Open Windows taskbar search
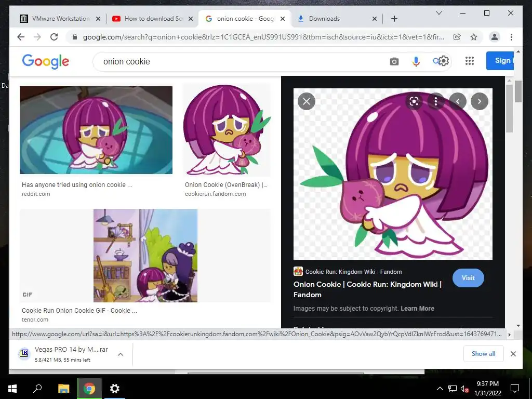Screen dimensions: 532x399 [x=37, y=389]
